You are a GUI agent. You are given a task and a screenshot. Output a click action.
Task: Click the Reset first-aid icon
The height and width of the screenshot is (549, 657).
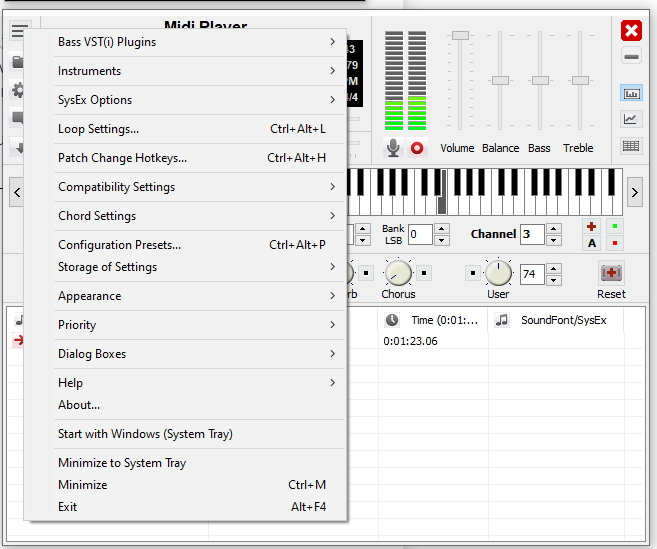(x=611, y=273)
